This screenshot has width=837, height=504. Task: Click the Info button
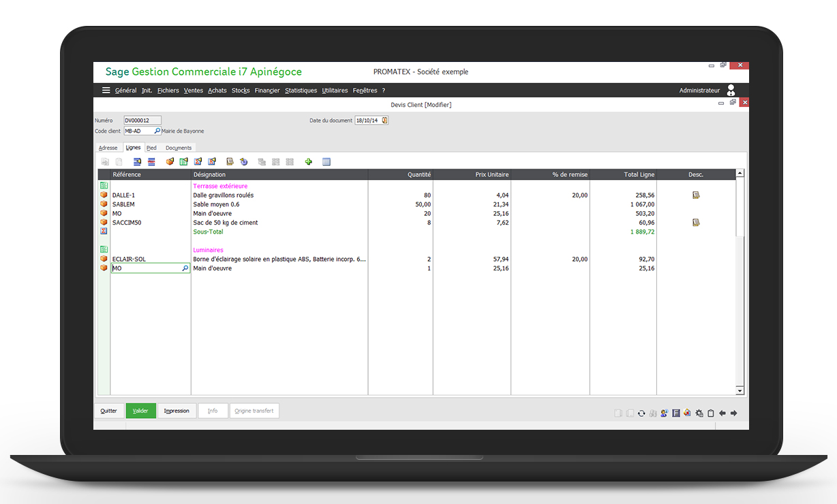pyautogui.click(x=213, y=411)
